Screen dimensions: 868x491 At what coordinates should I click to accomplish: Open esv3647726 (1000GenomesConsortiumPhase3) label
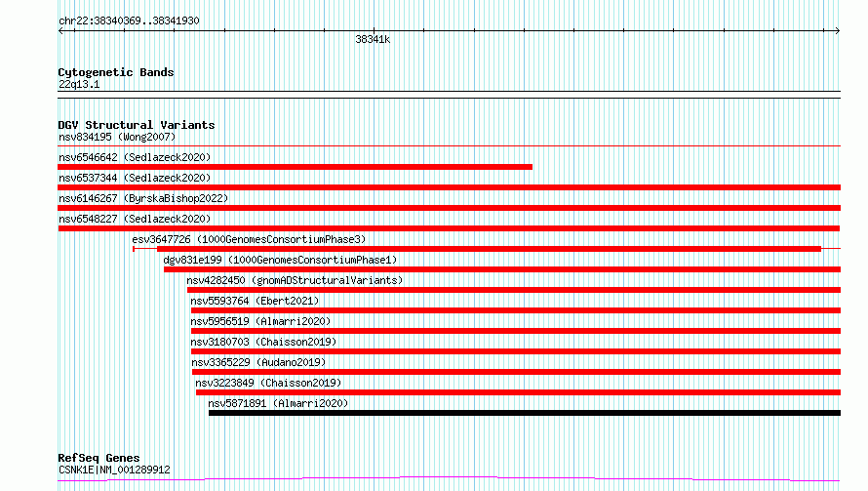[249, 239]
